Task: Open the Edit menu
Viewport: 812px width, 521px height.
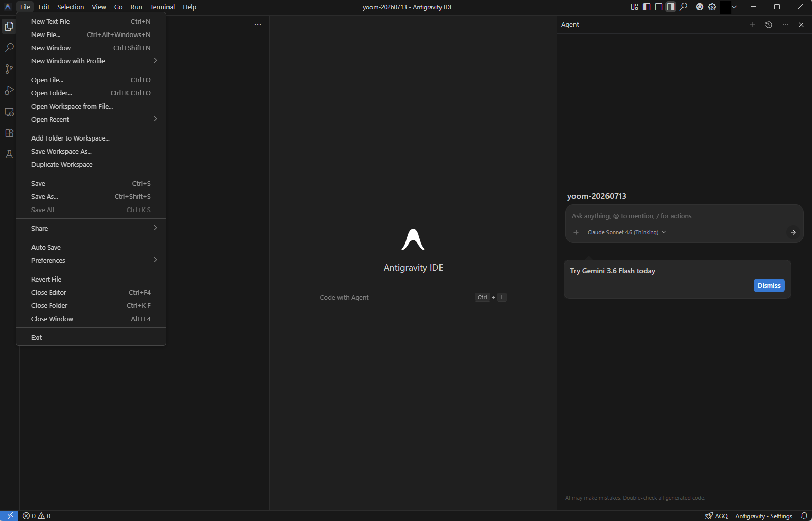Action: pyautogui.click(x=44, y=7)
